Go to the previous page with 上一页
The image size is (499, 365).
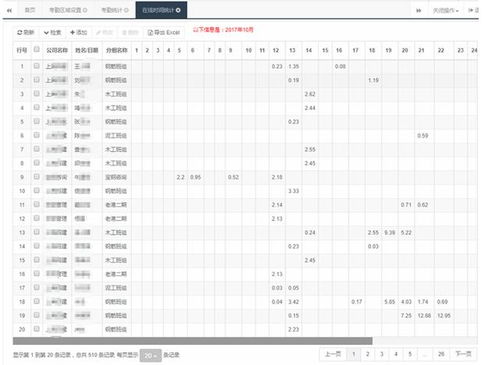333,354
